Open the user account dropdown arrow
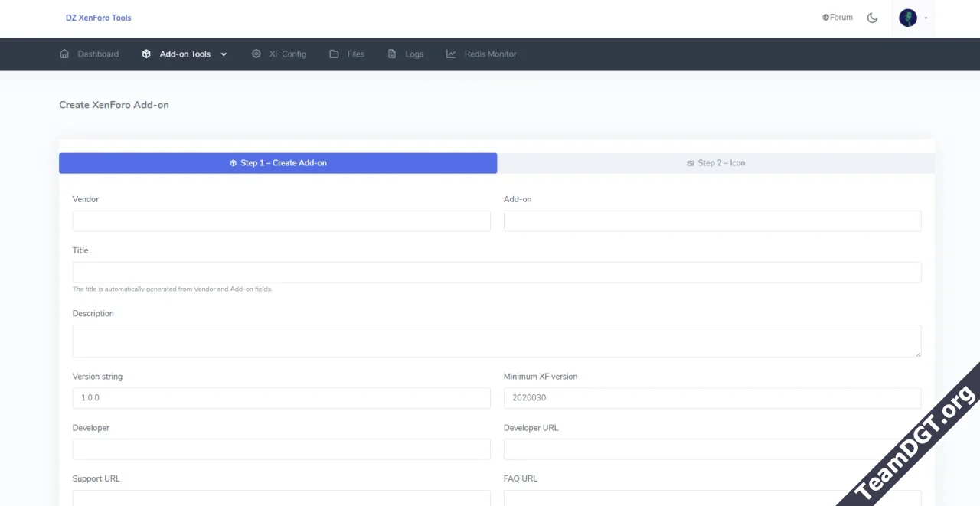This screenshot has width=980, height=506. click(926, 18)
